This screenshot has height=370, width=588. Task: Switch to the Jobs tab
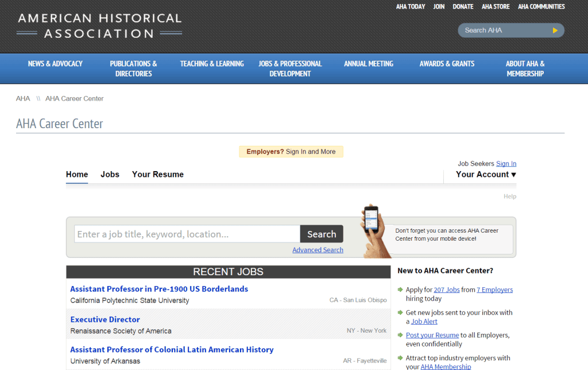click(x=110, y=175)
